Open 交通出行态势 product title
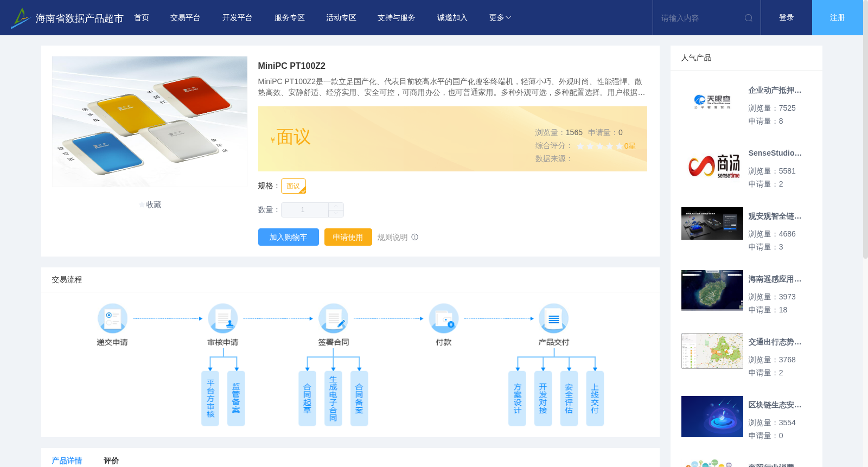The image size is (868, 467). click(x=775, y=342)
